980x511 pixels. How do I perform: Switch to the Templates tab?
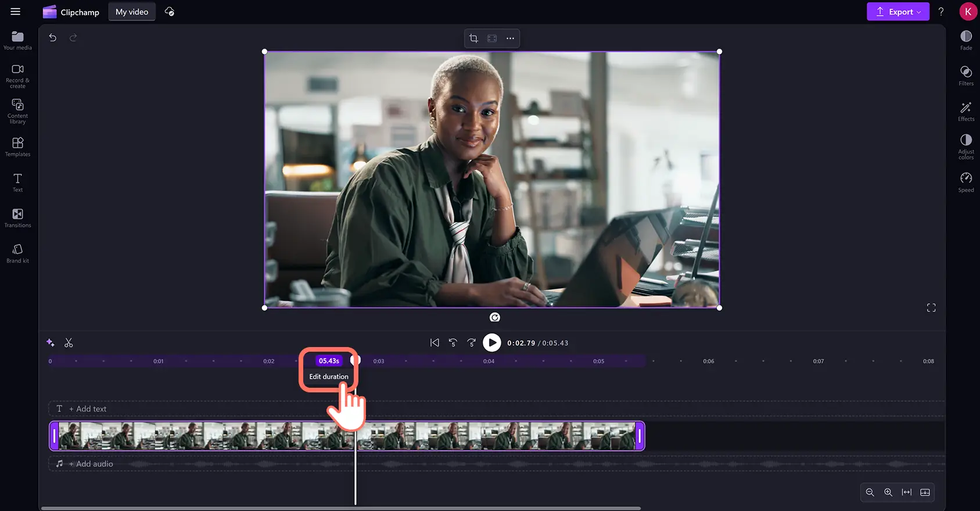click(17, 146)
